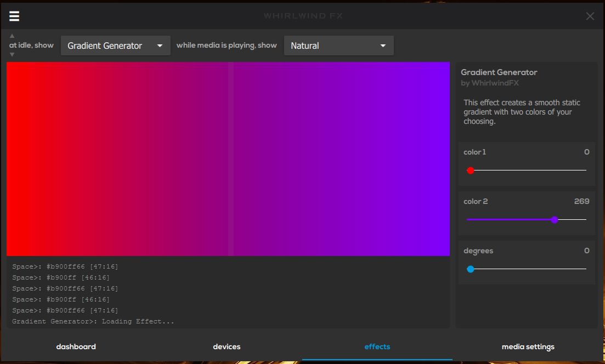The width and height of the screenshot is (605, 364).
Task: Click the blue degrees slider handle
Action: click(470, 269)
